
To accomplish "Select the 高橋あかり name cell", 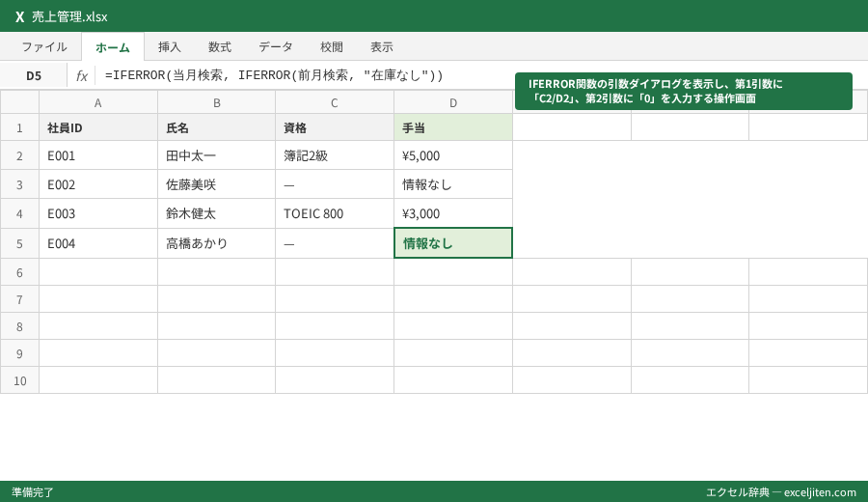I will click(x=216, y=243).
